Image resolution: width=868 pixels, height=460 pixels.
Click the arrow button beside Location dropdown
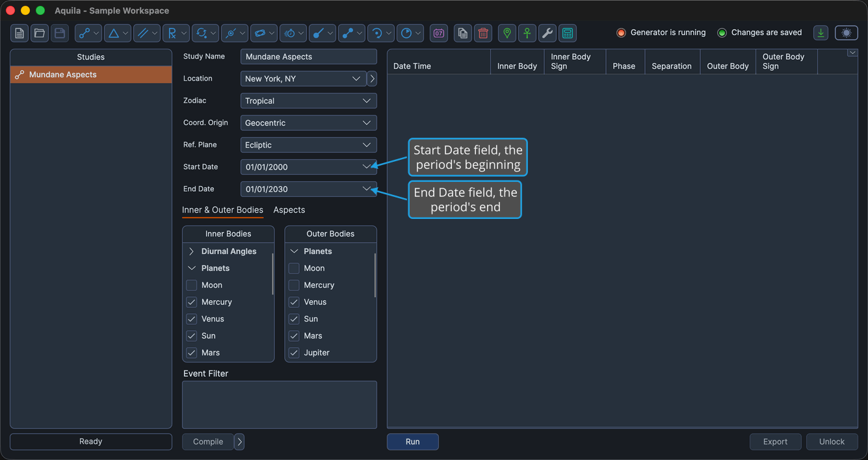pyautogui.click(x=372, y=79)
